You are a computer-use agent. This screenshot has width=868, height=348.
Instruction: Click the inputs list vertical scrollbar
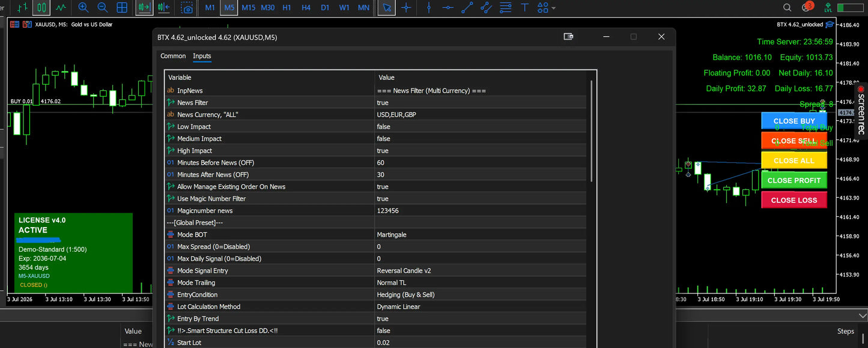click(x=592, y=130)
